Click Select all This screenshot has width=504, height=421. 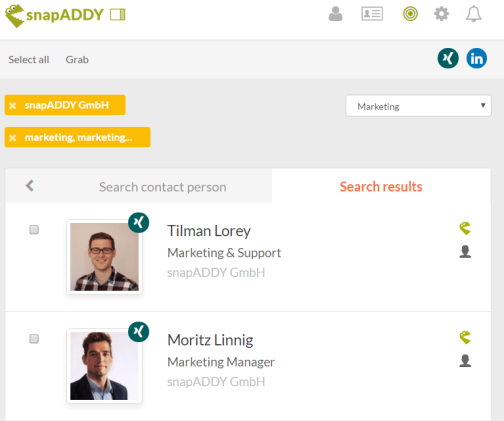pyautogui.click(x=29, y=59)
